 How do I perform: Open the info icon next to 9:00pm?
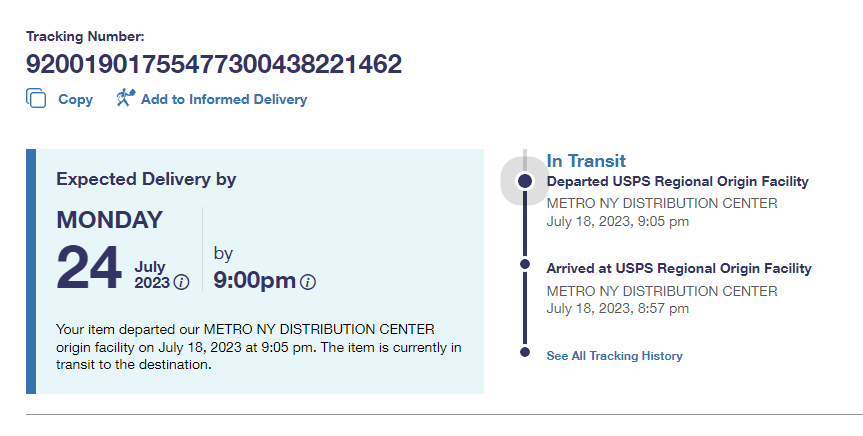click(x=308, y=282)
